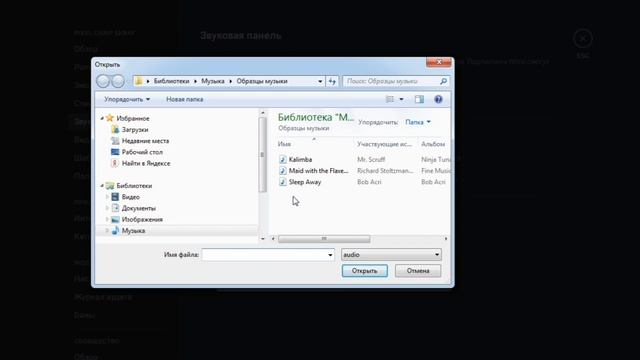Open the audio file type dropdown
Image resolution: width=640 pixels, height=360 pixels.
click(391, 255)
